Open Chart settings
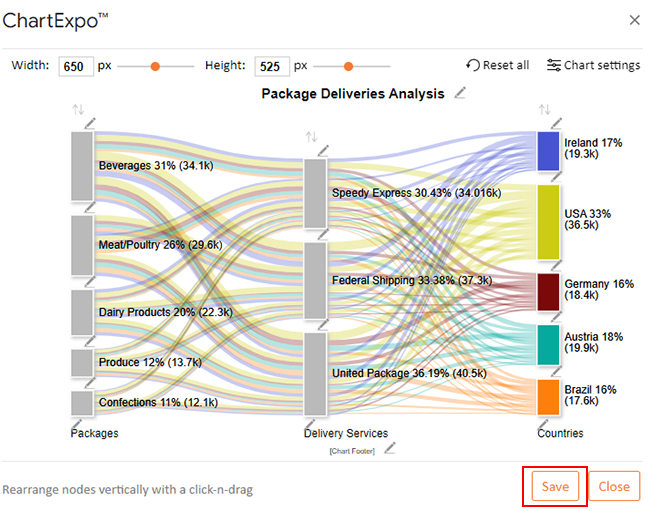 pos(593,65)
